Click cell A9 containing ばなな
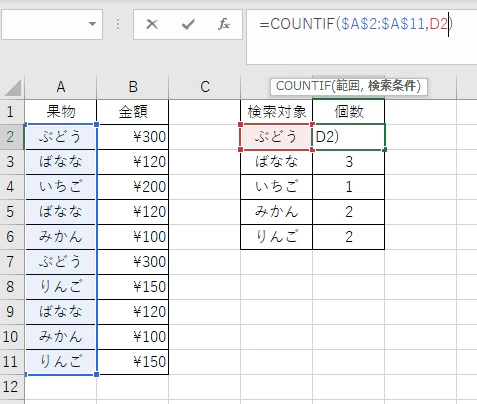The image size is (477, 404). tap(60, 312)
